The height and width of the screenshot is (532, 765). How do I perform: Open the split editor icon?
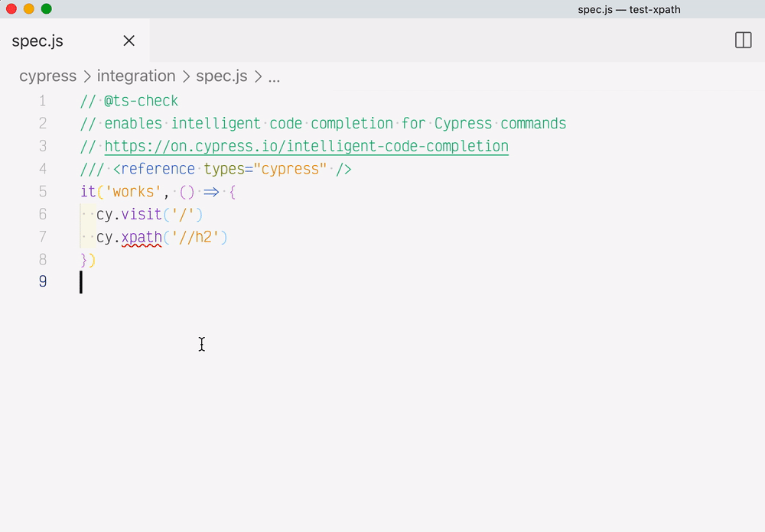[743, 41]
